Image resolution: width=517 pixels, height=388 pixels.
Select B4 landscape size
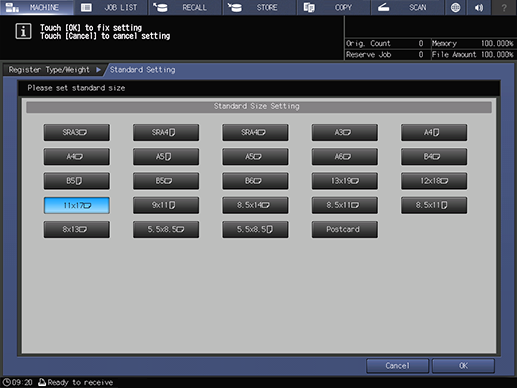click(434, 157)
